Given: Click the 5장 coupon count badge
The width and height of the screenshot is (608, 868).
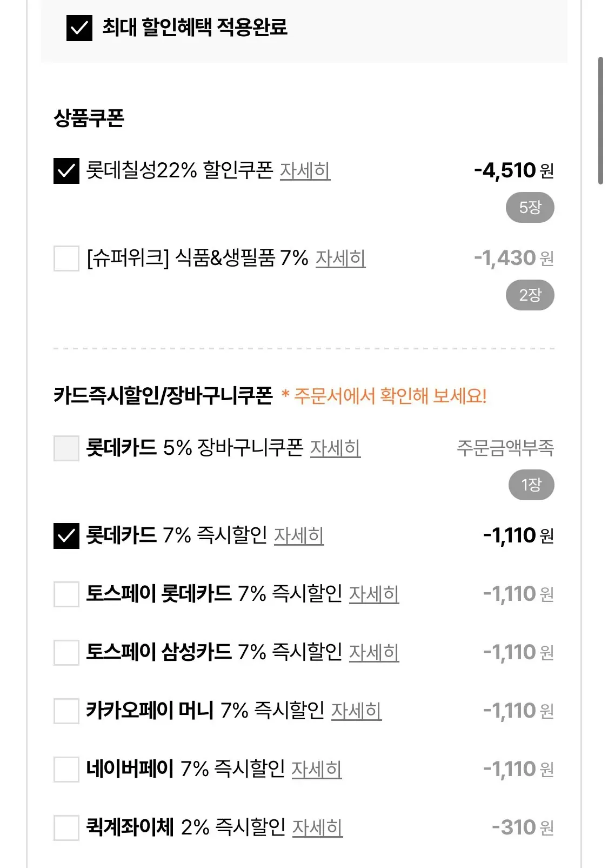Looking at the screenshot, I should (530, 208).
